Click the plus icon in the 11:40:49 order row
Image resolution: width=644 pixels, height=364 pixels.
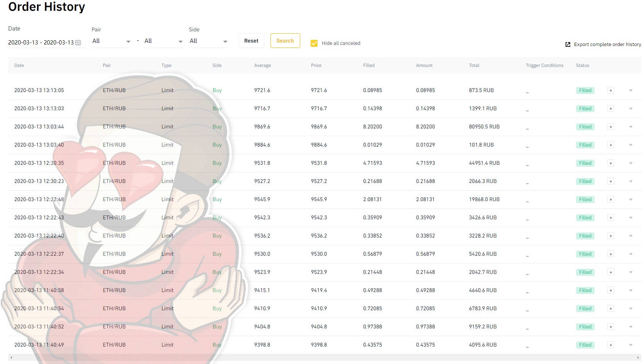tap(611, 345)
